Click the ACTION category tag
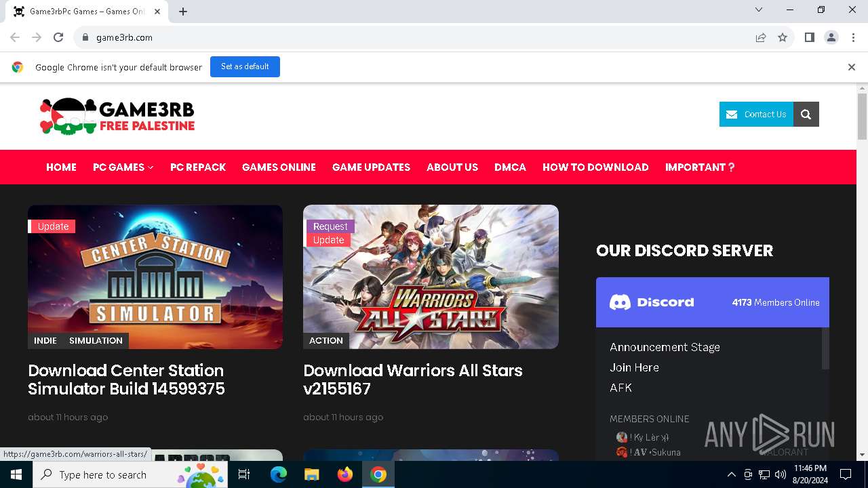Viewport: 868px width, 488px height. click(326, 340)
